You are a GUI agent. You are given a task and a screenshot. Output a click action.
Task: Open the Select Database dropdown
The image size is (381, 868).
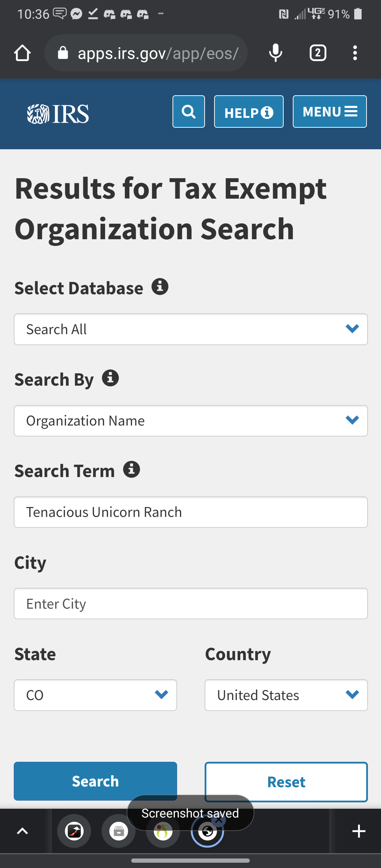[x=191, y=329]
